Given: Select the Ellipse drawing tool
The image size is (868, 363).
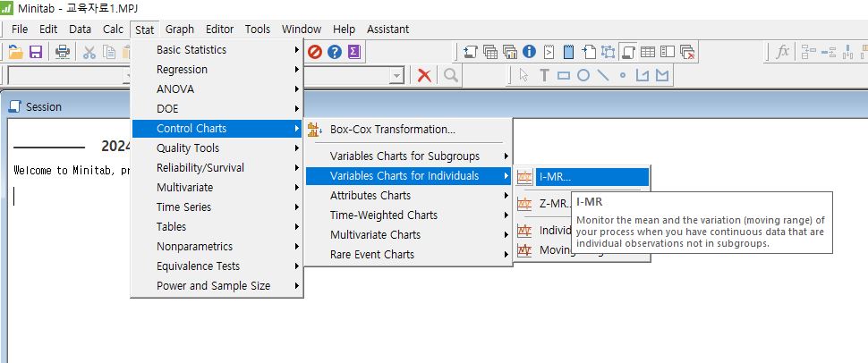Looking at the screenshot, I should [x=583, y=75].
